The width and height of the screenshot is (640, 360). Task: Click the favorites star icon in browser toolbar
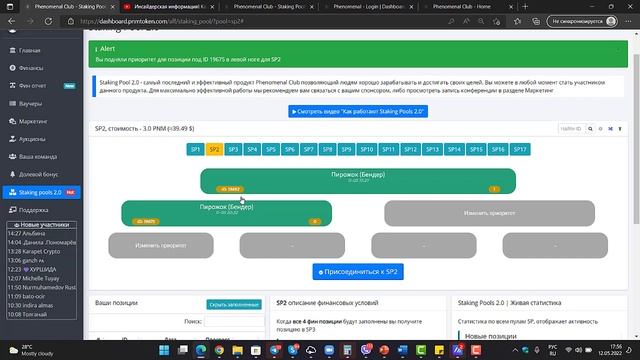click(517, 21)
